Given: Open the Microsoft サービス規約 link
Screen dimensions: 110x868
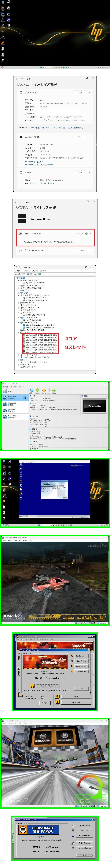Looking at the screenshot, I should [34, 162].
